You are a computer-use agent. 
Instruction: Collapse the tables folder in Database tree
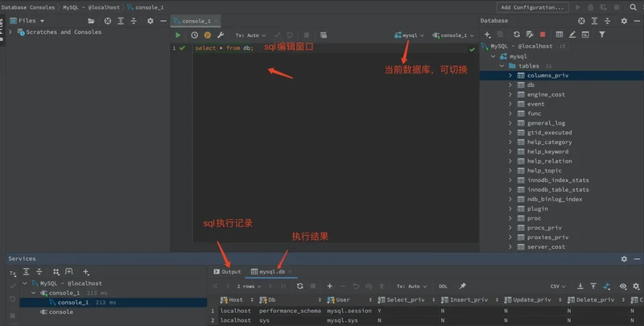502,66
